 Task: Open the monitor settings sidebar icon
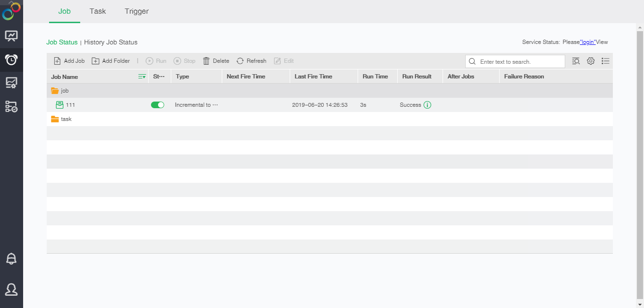pos(11,83)
